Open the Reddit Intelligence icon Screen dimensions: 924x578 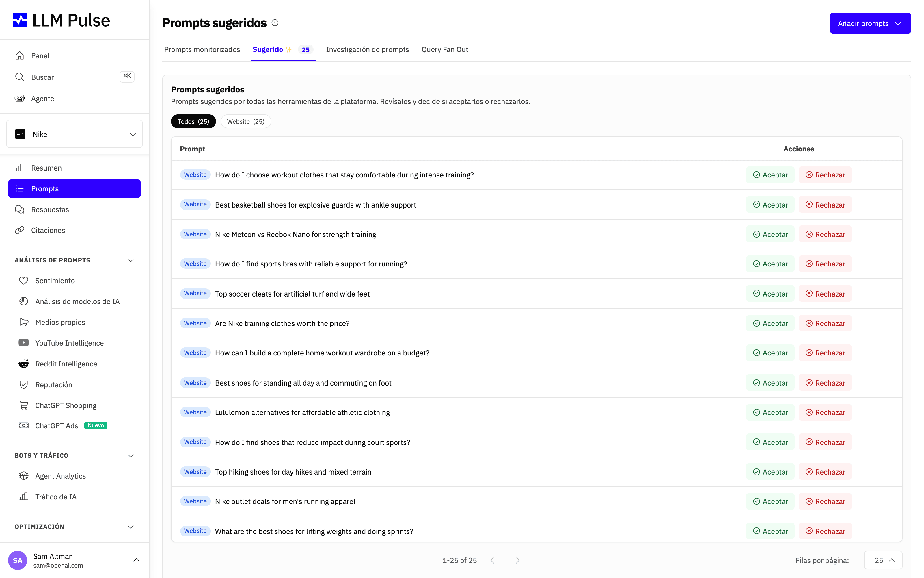tap(24, 364)
